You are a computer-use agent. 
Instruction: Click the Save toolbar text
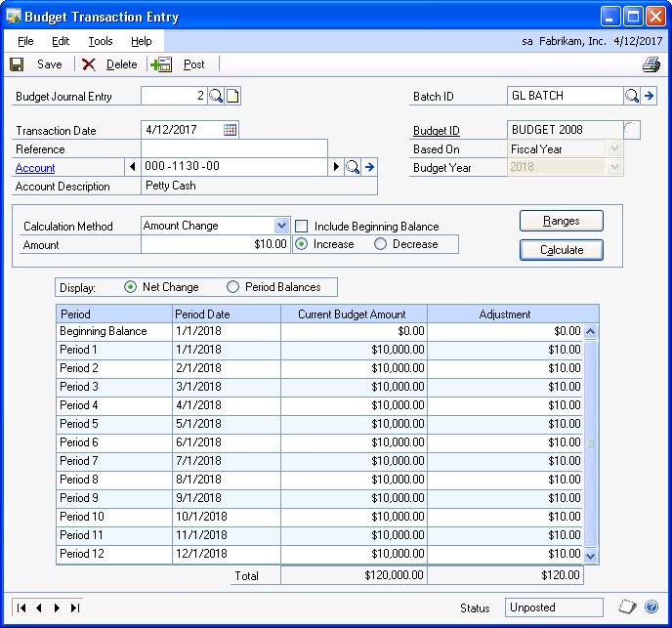pos(49,64)
